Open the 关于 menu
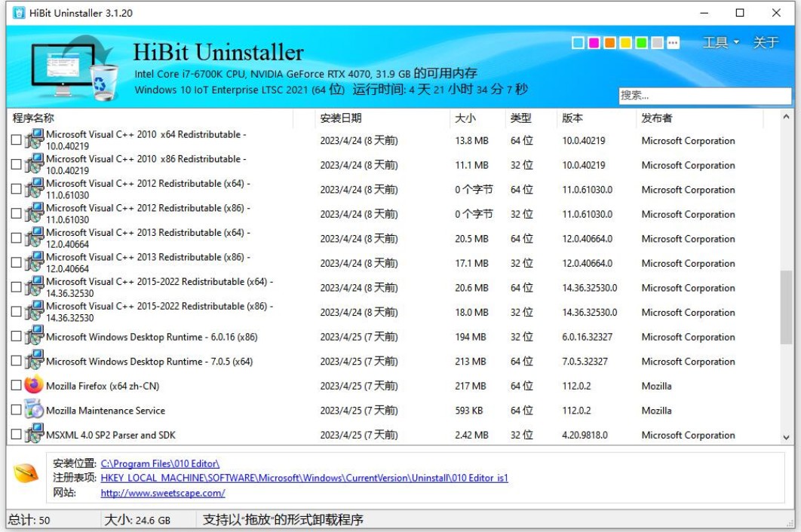801x532 pixels. point(766,42)
